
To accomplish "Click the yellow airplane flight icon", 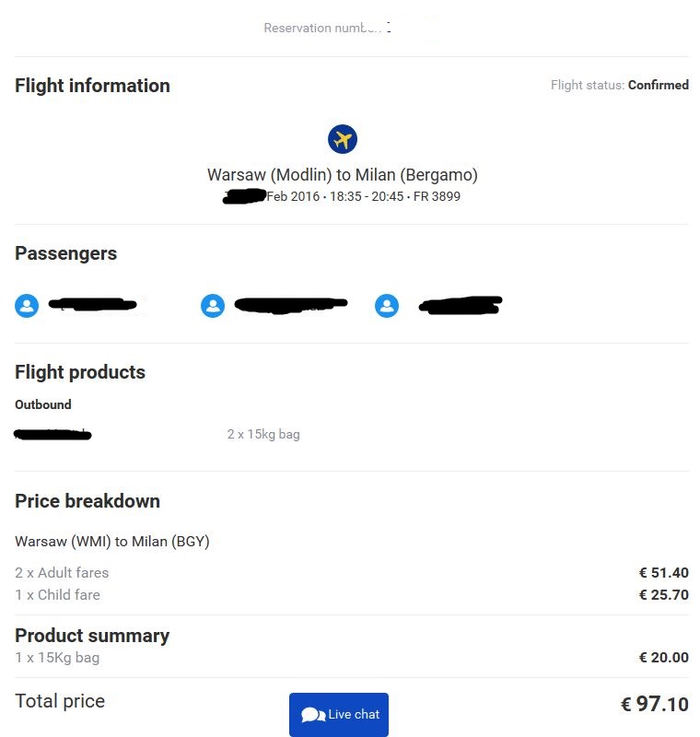I will [342, 139].
